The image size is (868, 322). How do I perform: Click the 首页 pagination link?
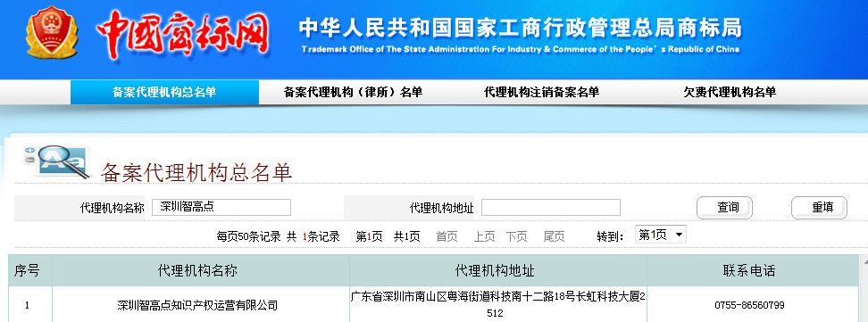[x=447, y=236]
